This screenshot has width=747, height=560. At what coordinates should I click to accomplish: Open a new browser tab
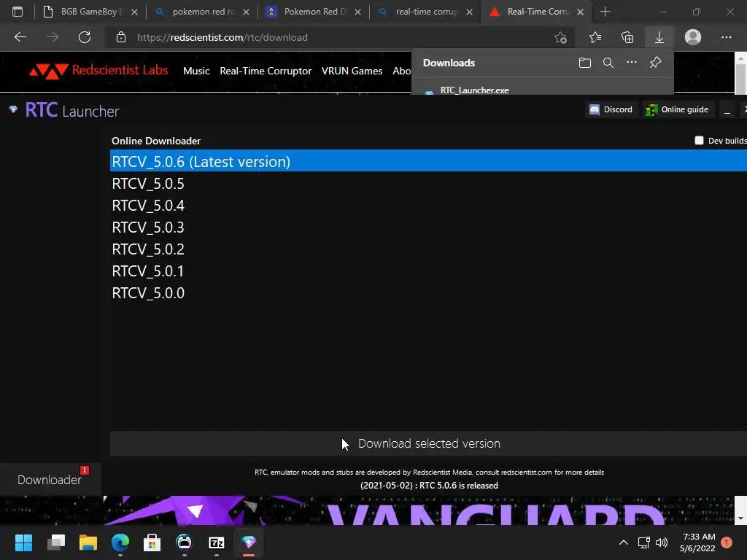point(605,12)
